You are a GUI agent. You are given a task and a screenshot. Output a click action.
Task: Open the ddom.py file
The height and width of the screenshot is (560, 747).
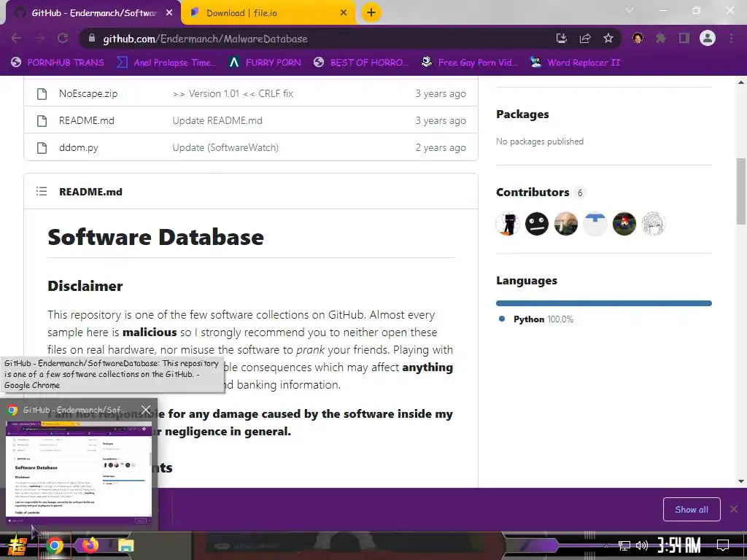pos(79,147)
